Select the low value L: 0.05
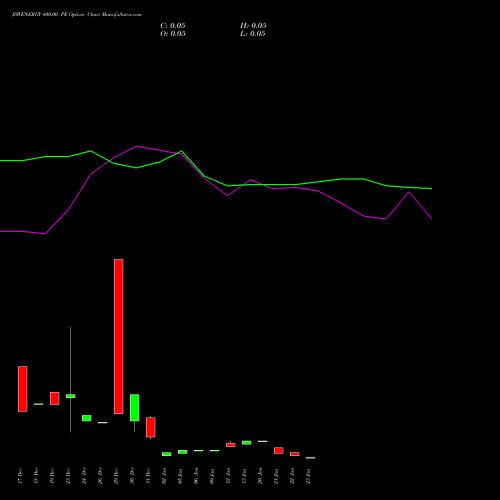The height and width of the screenshot is (500, 500). coord(253,34)
